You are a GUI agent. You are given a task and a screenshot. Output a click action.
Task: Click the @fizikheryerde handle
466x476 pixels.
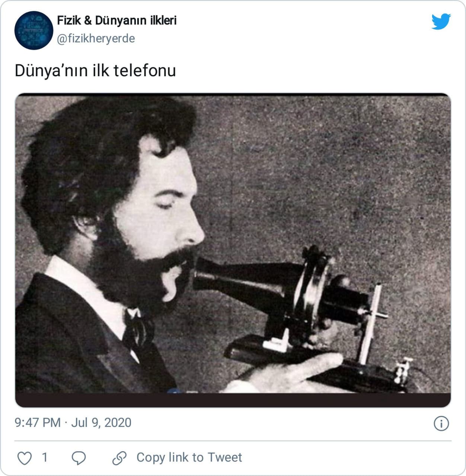[x=96, y=39]
